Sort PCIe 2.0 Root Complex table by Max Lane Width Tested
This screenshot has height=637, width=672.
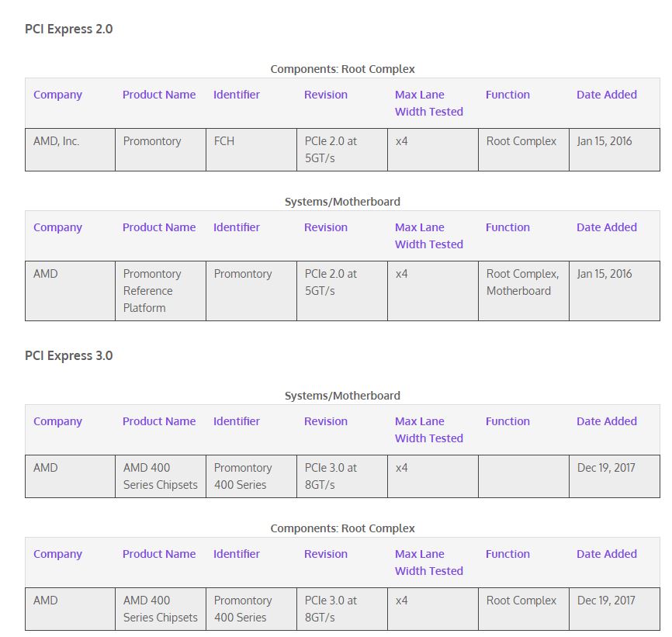429,103
